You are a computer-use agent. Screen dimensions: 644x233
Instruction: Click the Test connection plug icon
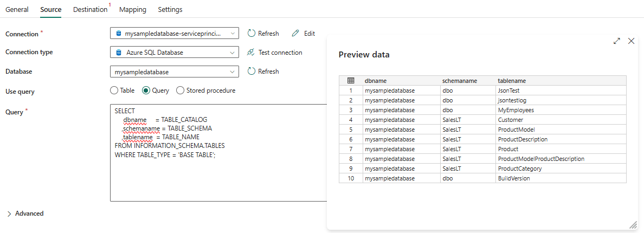click(x=250, y=53)
